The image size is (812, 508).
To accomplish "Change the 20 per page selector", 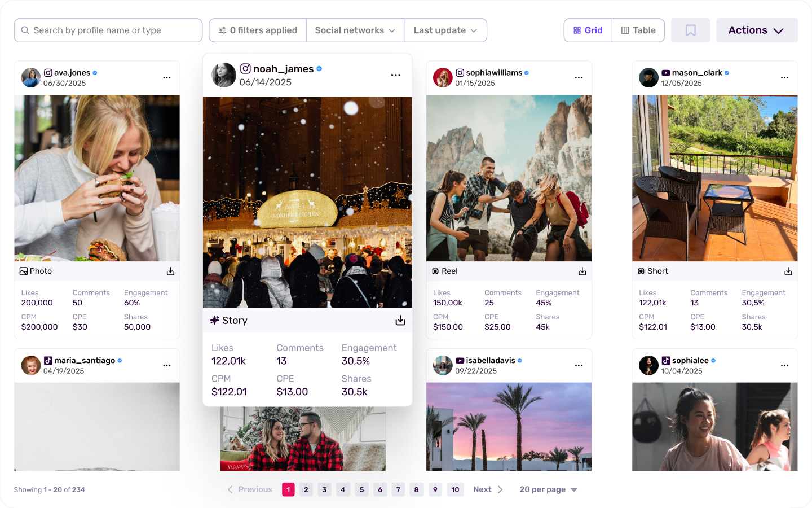I will [x=548, y=489].
